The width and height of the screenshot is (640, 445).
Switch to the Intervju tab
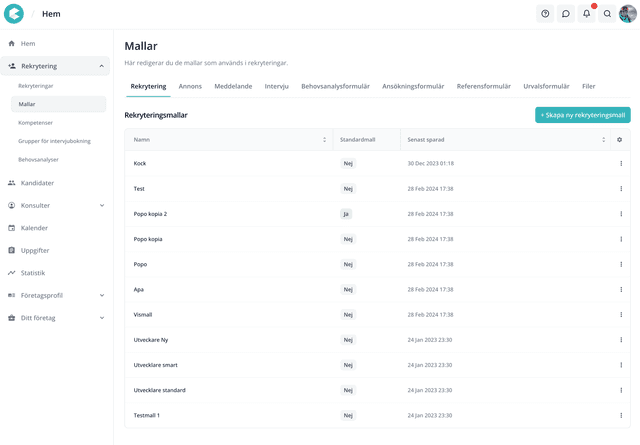click(276, 87)
